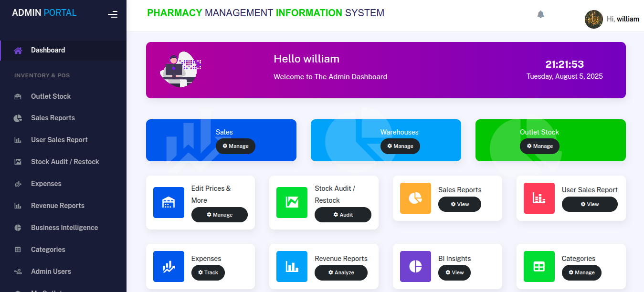
Task: Click the blue Expenses trend icon
Action: point(169,266)
